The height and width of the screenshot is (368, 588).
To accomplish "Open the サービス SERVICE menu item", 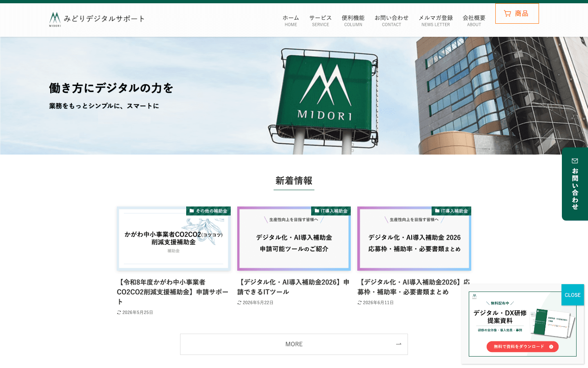I will point(321,20).
